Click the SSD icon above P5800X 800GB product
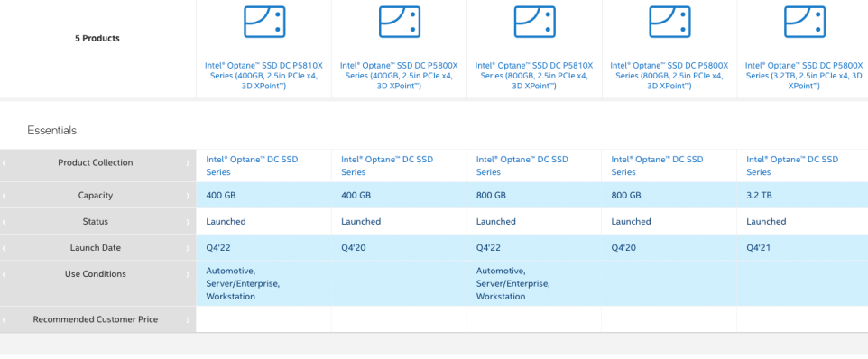This screenshot has height=359, width=868. (669, 22)
